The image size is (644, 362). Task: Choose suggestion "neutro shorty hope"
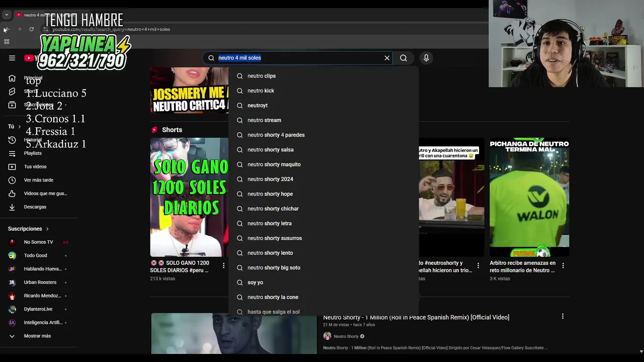click(324, 194)
